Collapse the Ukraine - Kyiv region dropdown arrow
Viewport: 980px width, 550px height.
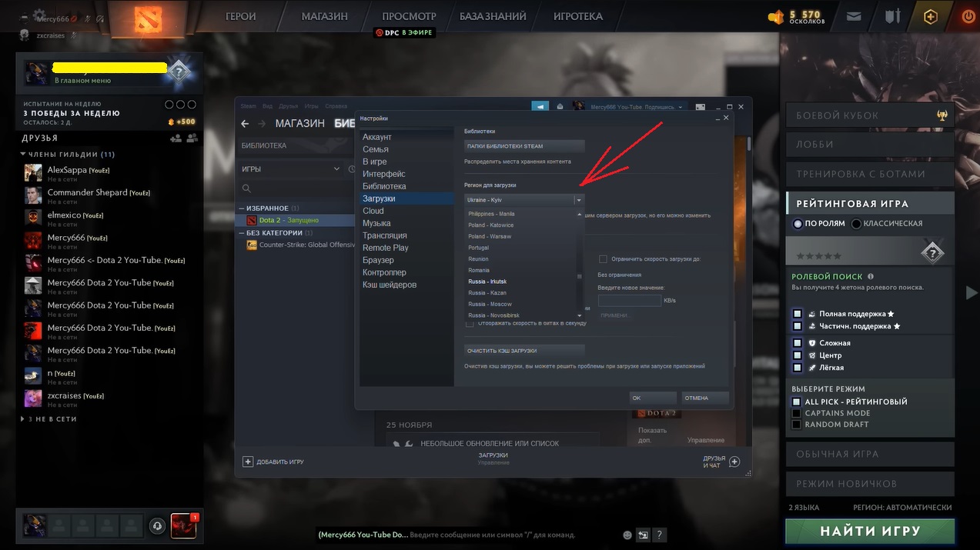578,200
